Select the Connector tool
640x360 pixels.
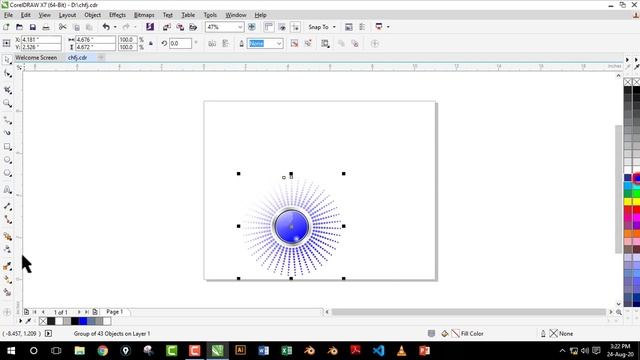7,220
